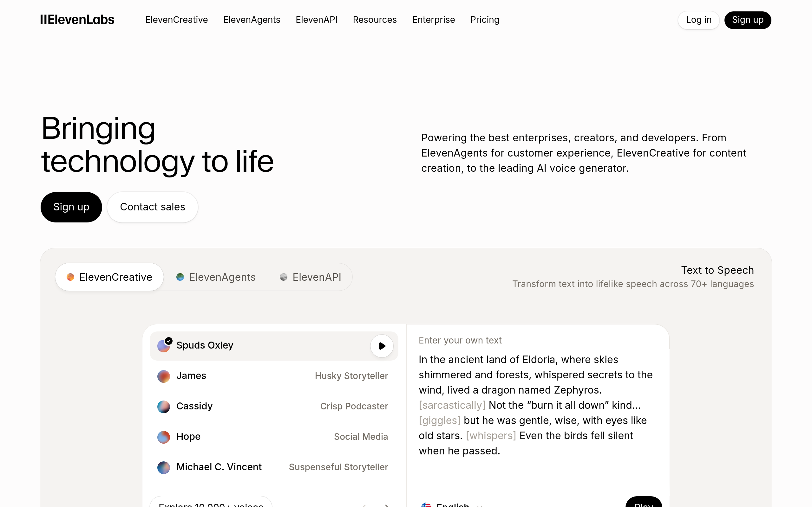Select the Hope voice avatar
Viewport: 812px width, 507px height.
[x=163, y=437]
